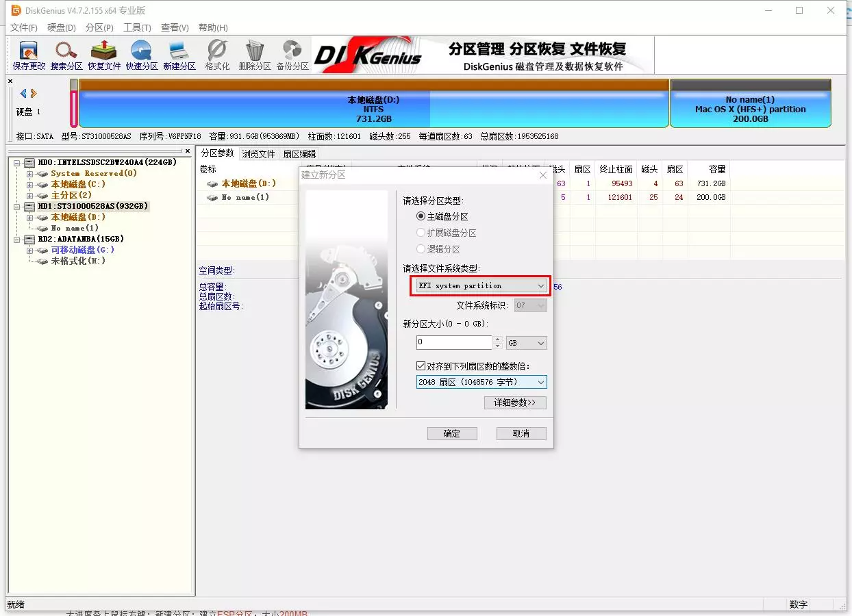
Task: Click drive icon beside 主分区(2)
Action: (42, 195)
